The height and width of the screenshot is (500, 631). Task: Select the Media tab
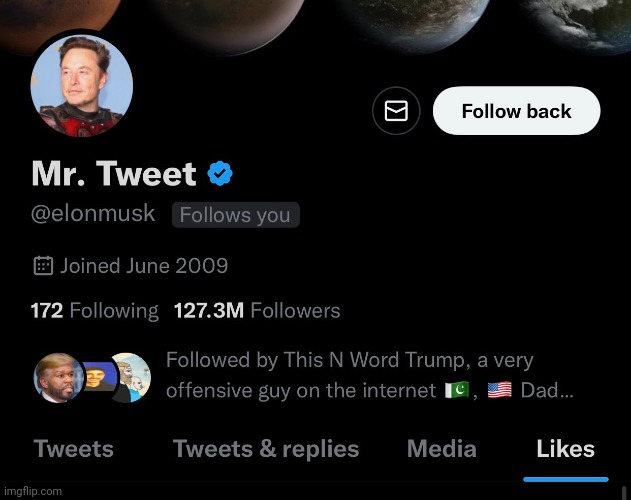click(x=440, y=449)
